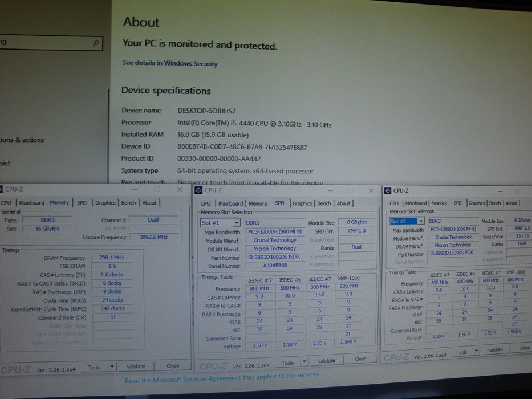The width and height of the screenshot is (532, 399).
Task: Expand Tools dropdown arrow in middle CPU-Z window
Action: [304, 362]
